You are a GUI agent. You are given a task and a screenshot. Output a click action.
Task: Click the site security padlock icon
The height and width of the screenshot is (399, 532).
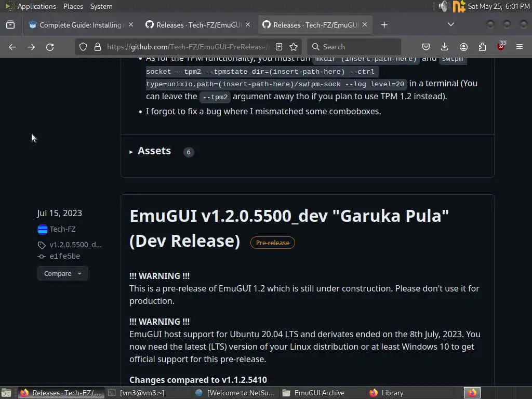click(98, 47)
